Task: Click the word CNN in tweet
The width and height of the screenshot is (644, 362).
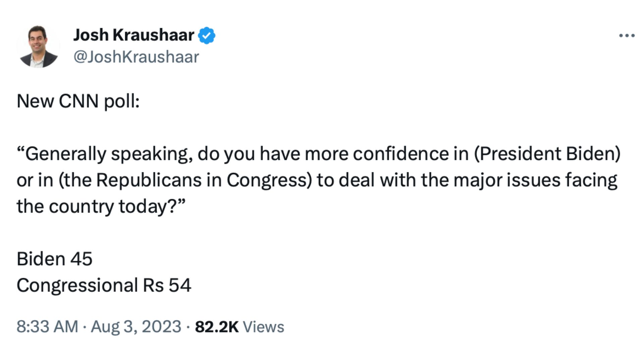Action: click(x=78, y=101)
